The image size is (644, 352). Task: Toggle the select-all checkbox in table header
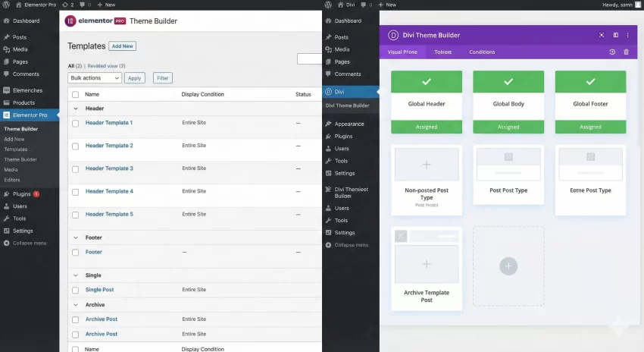pos(75,95)
